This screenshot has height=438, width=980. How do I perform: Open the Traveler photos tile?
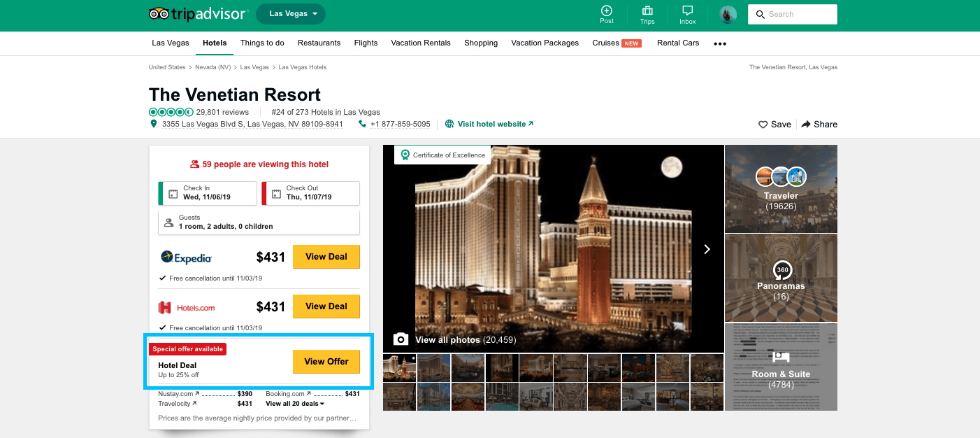[x=781, y=189]
